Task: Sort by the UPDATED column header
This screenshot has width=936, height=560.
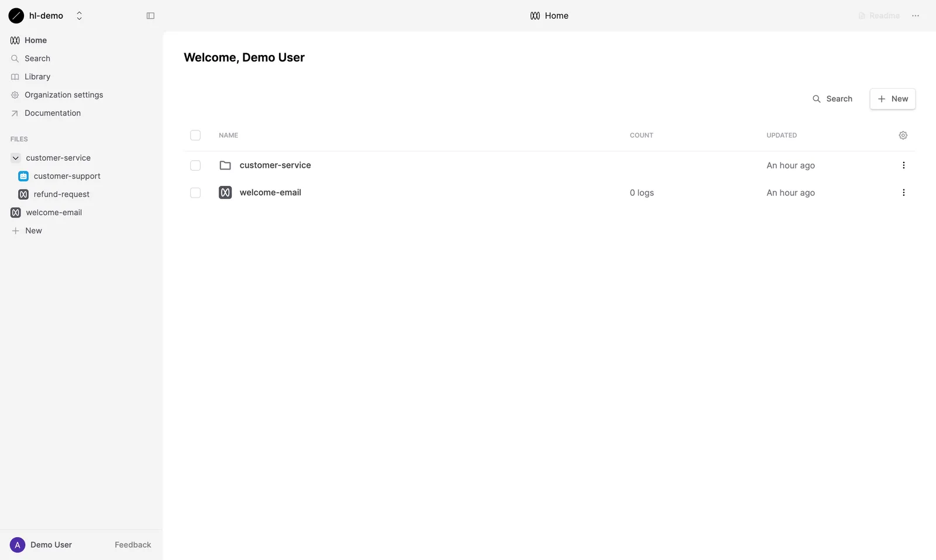Action: coord(782,135)
